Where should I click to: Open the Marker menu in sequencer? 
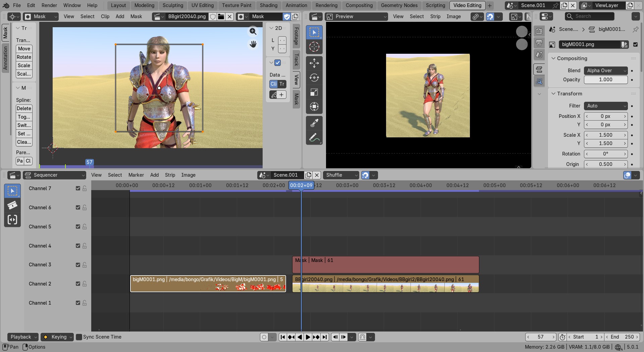[x=136, y=175]
